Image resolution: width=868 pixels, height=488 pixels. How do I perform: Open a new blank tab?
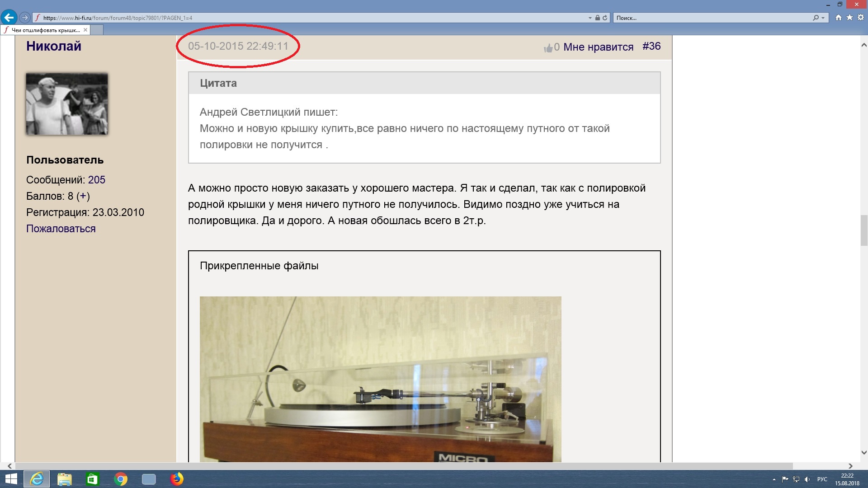(x=97, y=30)
